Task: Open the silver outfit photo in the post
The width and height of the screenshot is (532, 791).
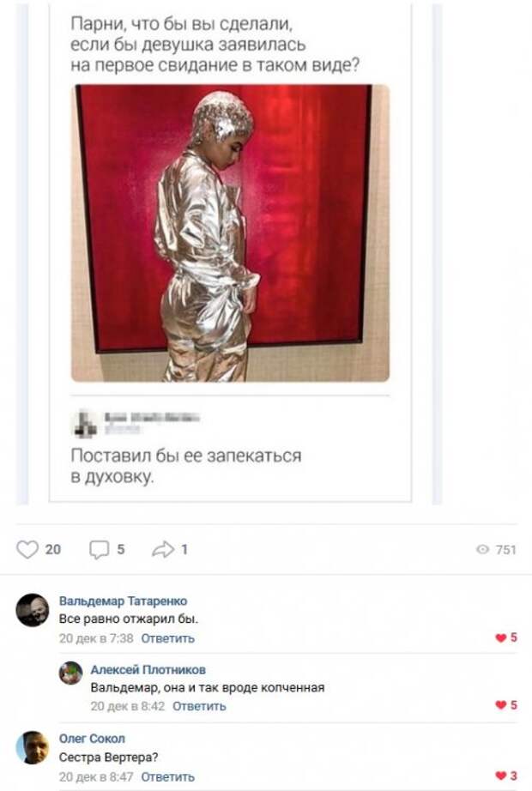Action: pos(230,233)
